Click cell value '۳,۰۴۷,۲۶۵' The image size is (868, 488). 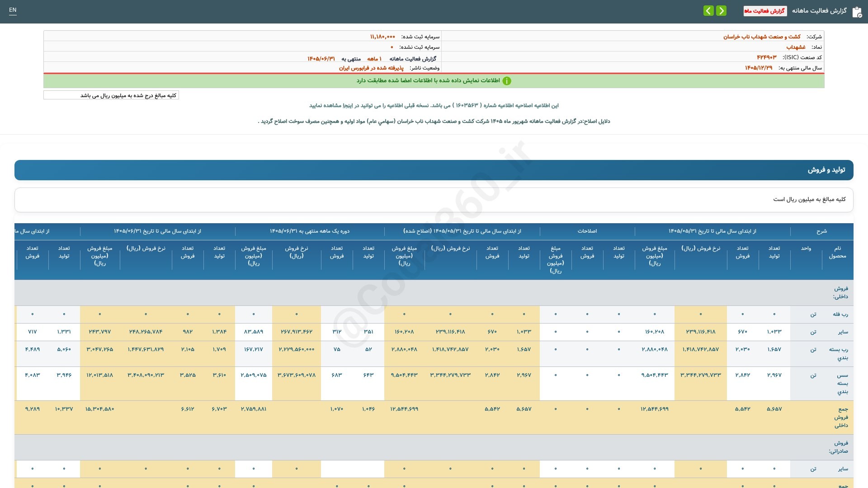click(x=100, y=349)
